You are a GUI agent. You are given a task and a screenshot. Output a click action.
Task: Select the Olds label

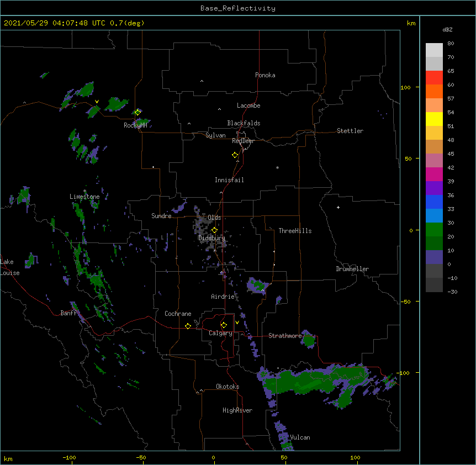[214, 218]
